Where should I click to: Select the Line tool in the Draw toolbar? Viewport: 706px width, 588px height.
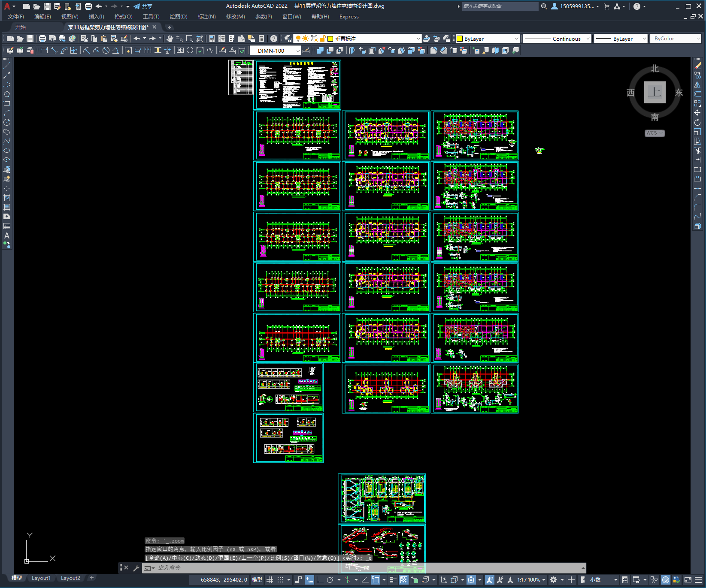[7, 66]
